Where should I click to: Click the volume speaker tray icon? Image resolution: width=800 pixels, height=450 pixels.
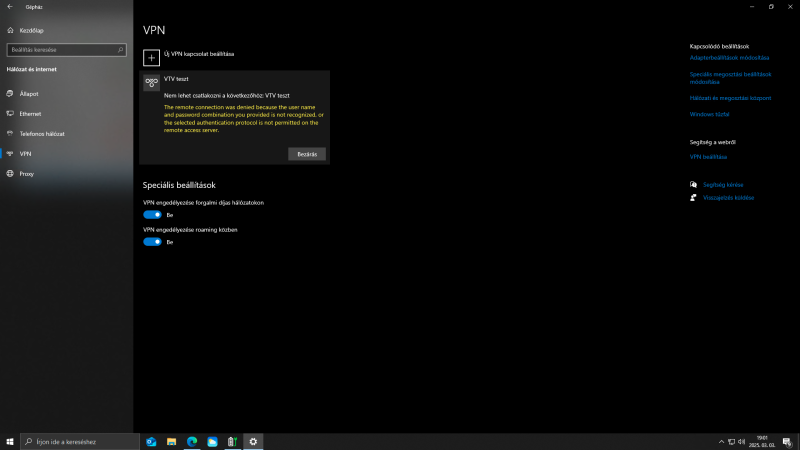(741, 442)
